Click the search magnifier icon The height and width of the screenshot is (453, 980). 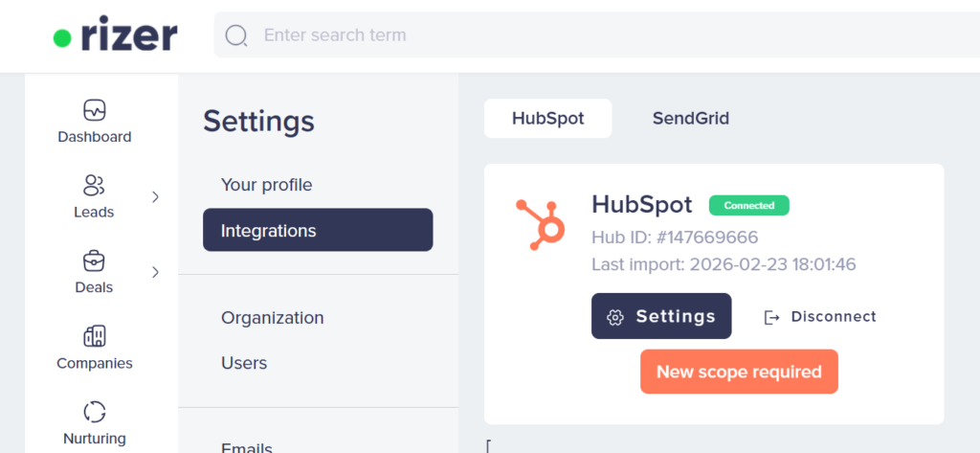click(x=235, y=35)
